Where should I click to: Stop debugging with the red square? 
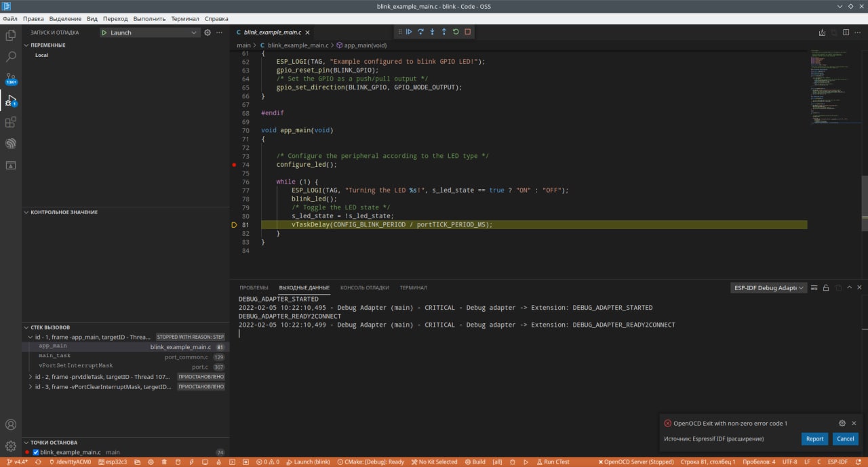pyautogui.click(x=467, y=32)
